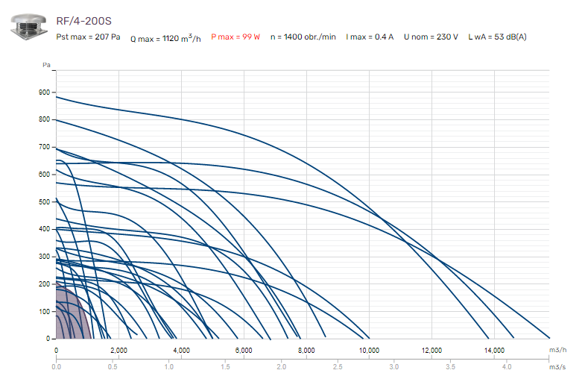Click the L wA = 53 dB(A) label
Screen dimensions: 588x379
[x=498, y=36]
